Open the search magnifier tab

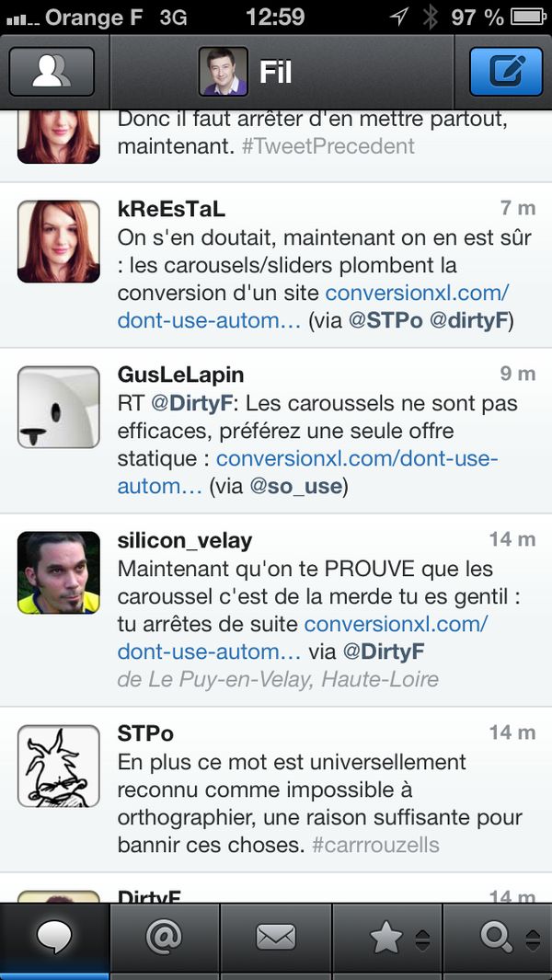[x=496, y=939]
